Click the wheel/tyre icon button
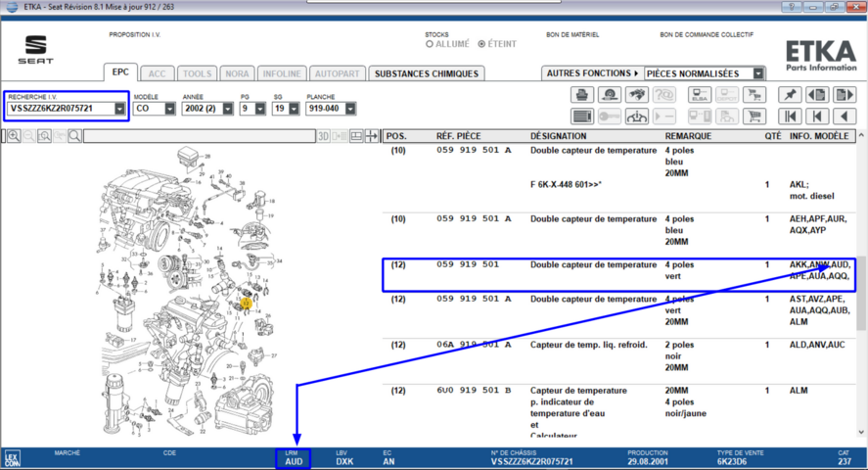Screen dimensions: 868x470 pyautogui.click(x=610, y=95)
